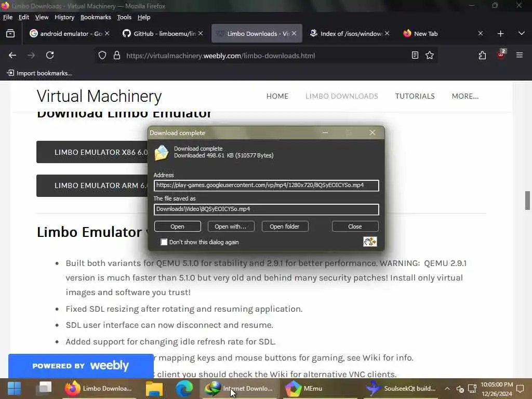Click the file saved as path field
The height and width of the screenshot is (399, 532).
(267, 209)
